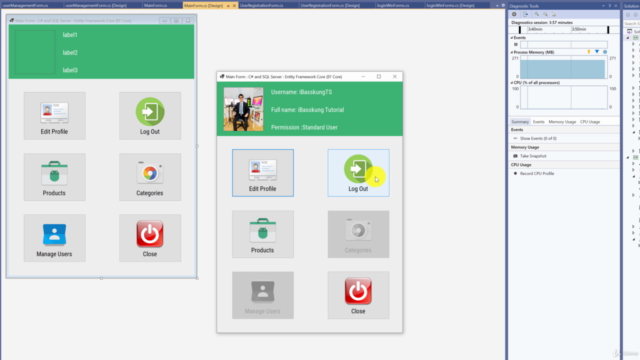Minimize the running Main Form window

[x=363, y=76]
